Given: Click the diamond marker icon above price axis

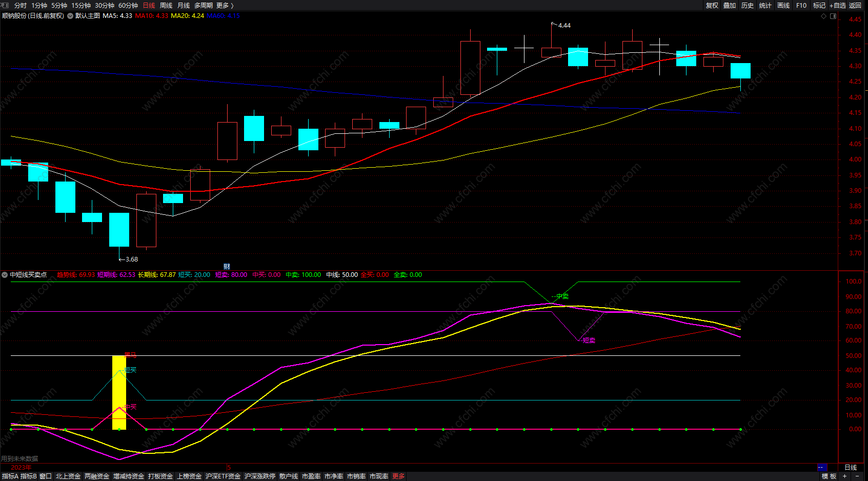Looking at the screenshot, I should click(824, 16).
